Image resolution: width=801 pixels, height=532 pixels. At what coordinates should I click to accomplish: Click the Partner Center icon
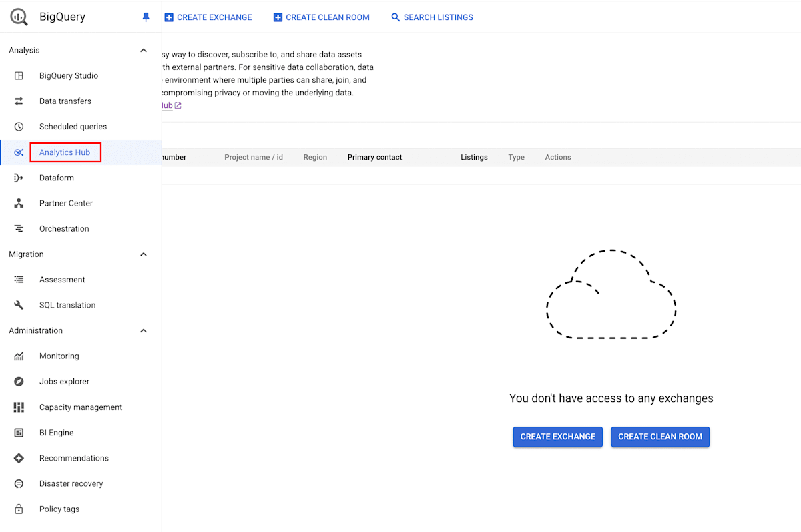(x=19, y=203)
